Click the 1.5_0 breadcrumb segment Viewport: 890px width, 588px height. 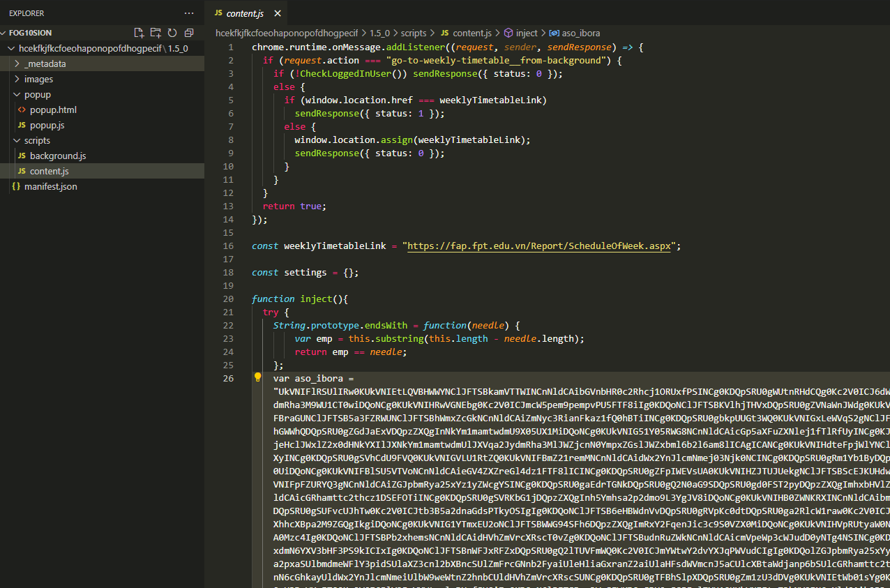pos(379,33)
